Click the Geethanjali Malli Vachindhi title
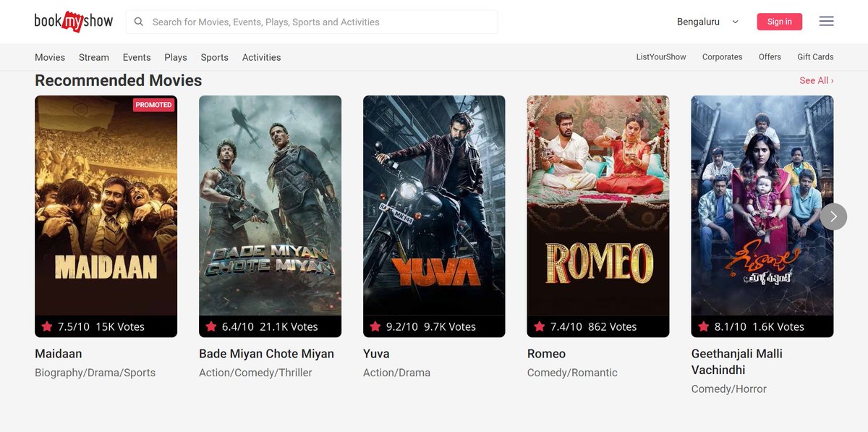Viewport: 868px width, 432px height. pyautogui.click(x=737, y=362)
